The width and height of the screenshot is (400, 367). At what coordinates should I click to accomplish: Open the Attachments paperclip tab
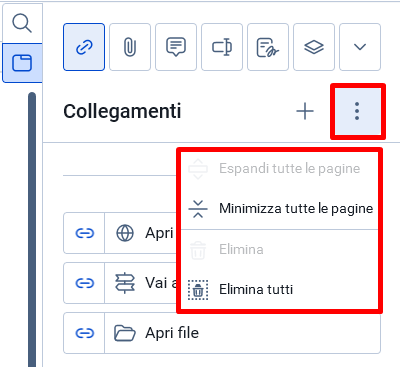click(130, 47)
